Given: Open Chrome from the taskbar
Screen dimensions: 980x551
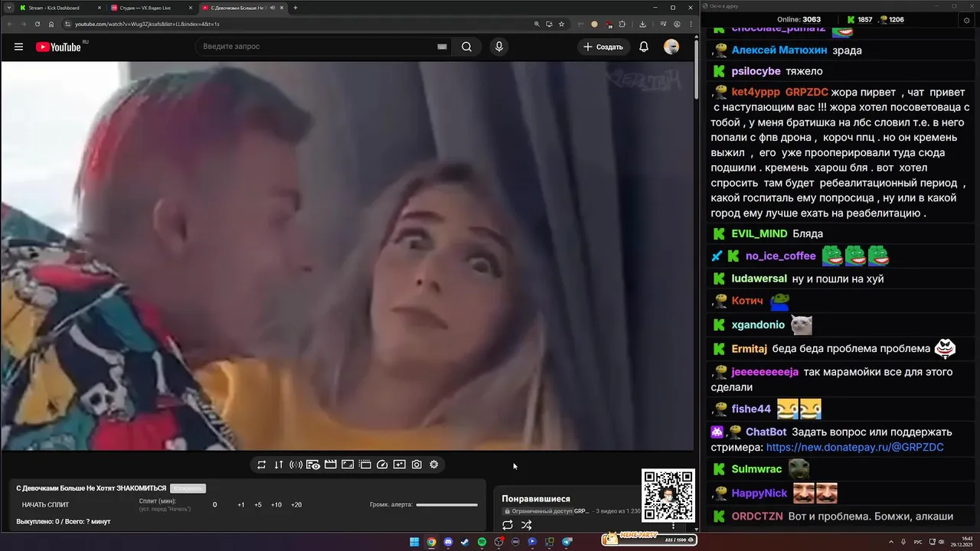Looking at the screenshot, I should coord(431,542).
